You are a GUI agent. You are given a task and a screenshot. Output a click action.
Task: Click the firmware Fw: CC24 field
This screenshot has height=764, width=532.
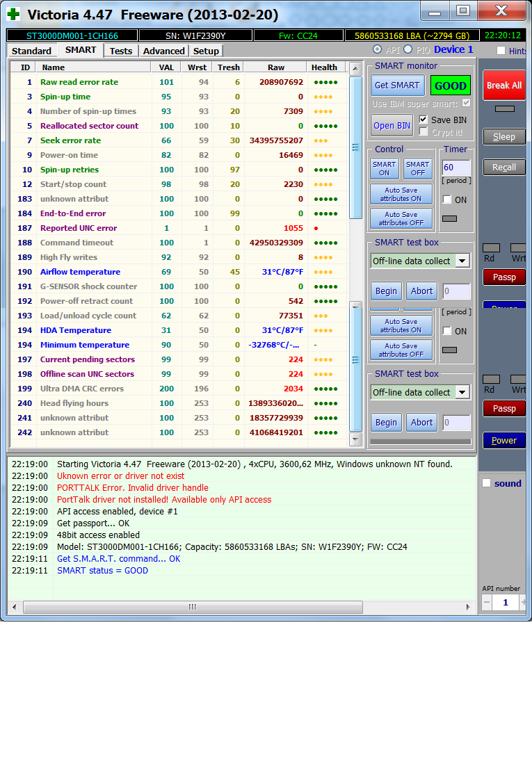pos(298,35)
